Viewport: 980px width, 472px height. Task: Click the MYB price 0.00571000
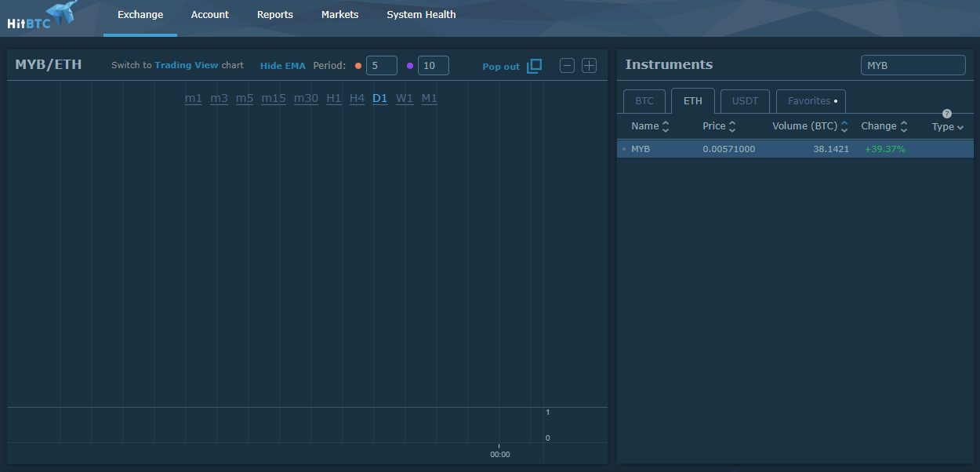coord(729,149)
